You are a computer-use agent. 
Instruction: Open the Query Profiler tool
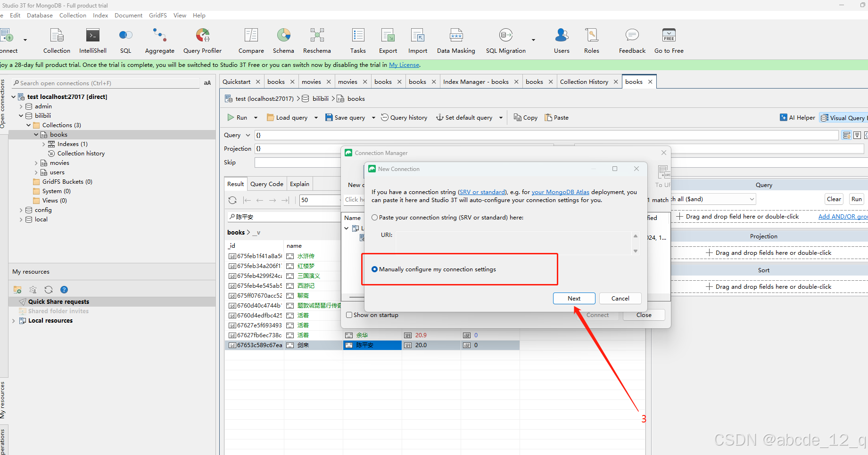point(202,41)
